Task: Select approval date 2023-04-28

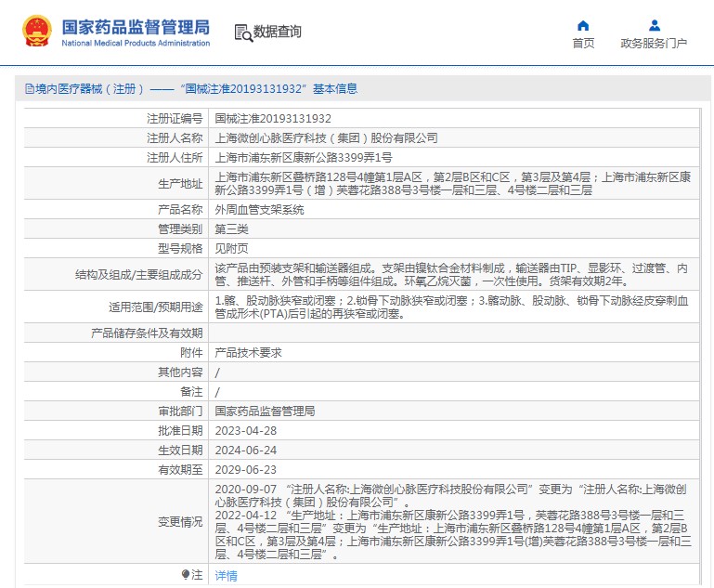Action: (246, 432)
